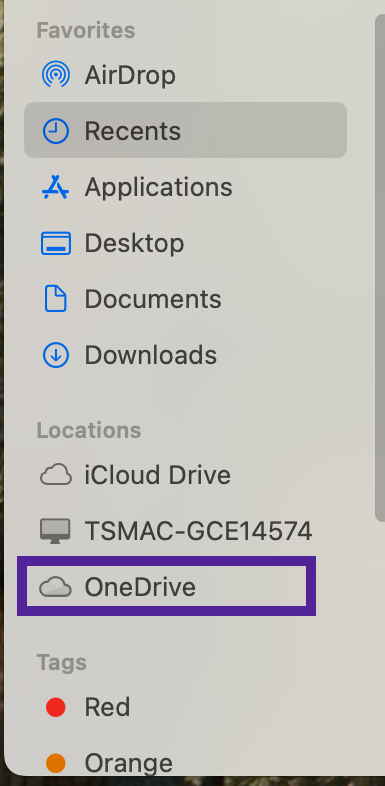
Task: Select the Orange tag color dot
Action: (56, 763)
